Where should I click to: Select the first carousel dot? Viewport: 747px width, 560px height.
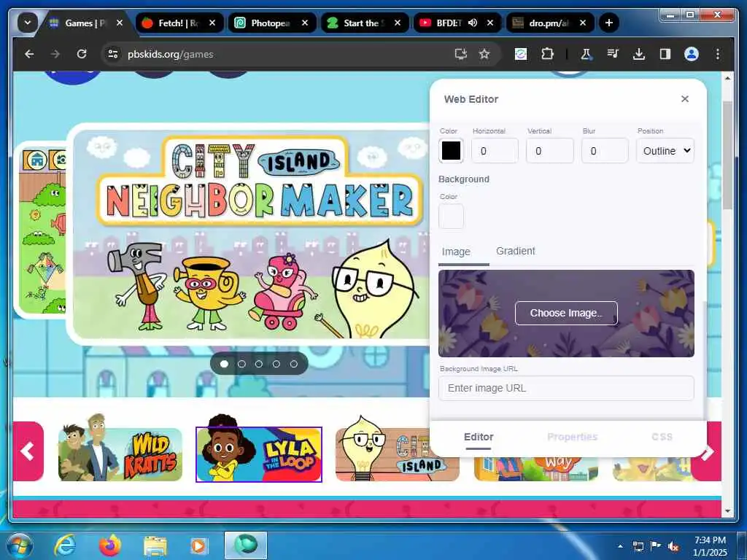224,364
